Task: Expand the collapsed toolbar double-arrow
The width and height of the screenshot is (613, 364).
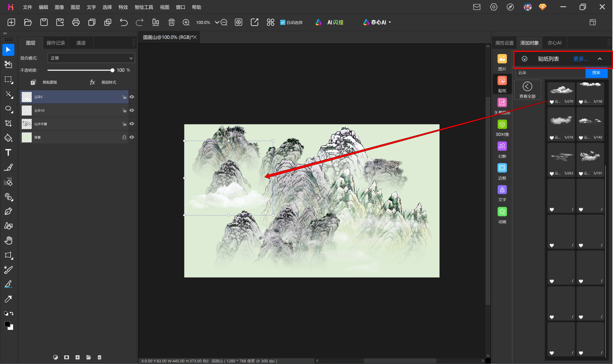Action: pyautogui.click(x=5, y=33)
